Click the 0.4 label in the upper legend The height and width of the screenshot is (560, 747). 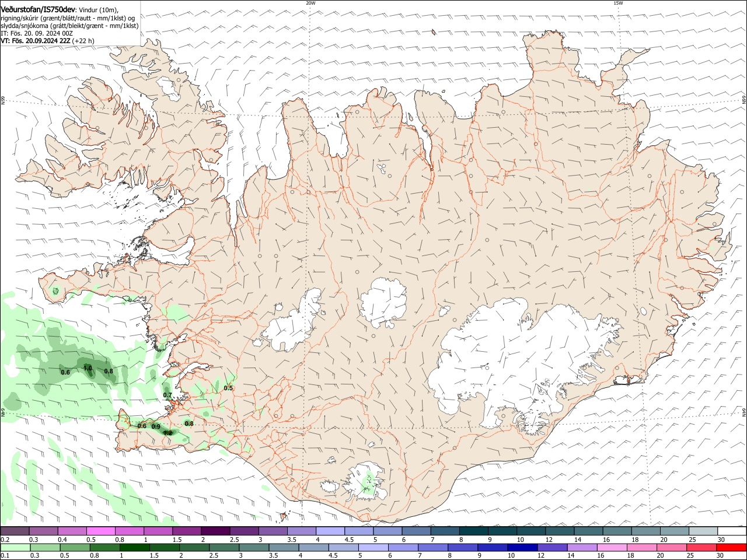[x=62, y=540]
